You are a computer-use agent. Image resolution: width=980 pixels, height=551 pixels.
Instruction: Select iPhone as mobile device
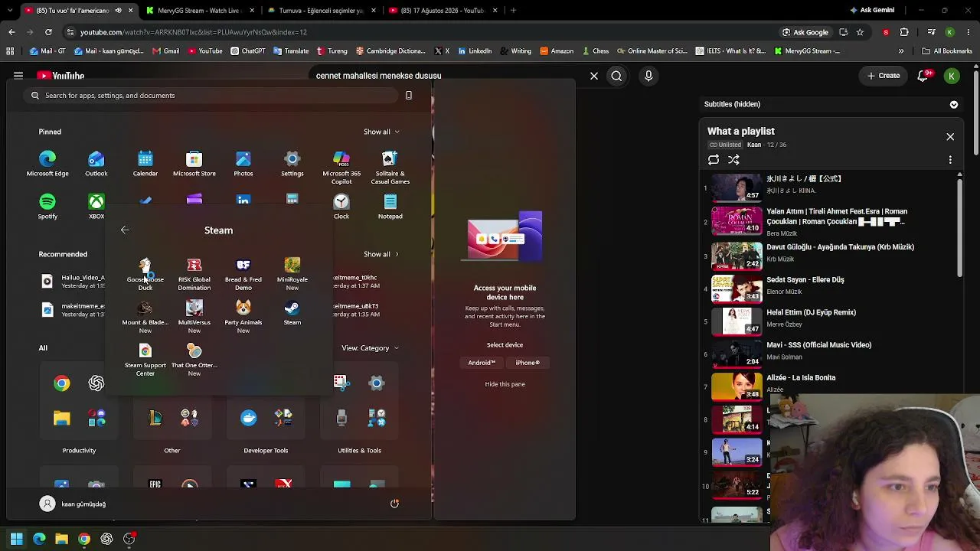tap(528, 363)
